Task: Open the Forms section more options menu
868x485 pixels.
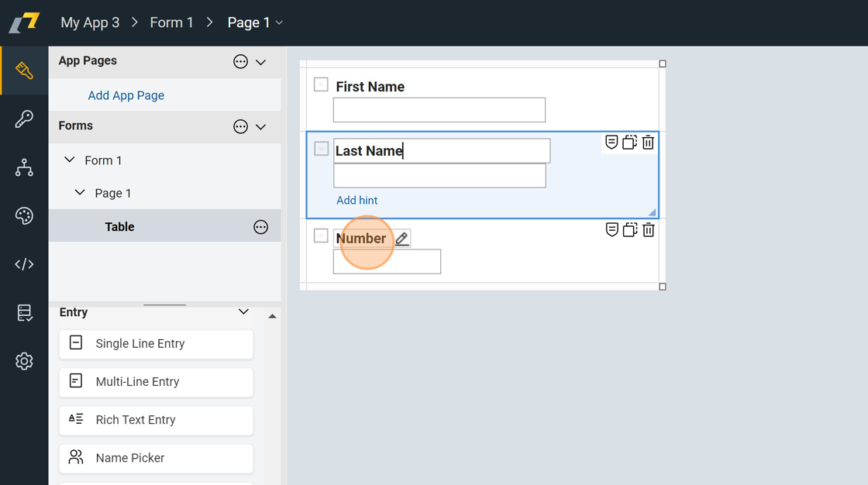Action: pyautogui.click(x=240, y=126)
